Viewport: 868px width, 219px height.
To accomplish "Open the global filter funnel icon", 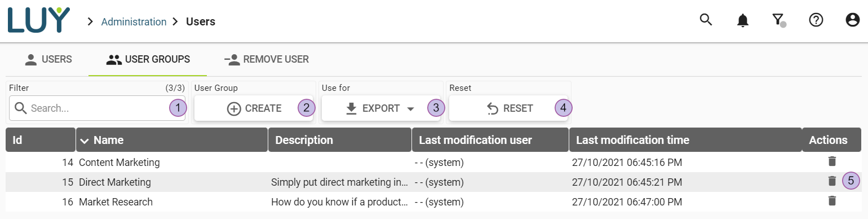I will 779,20.
